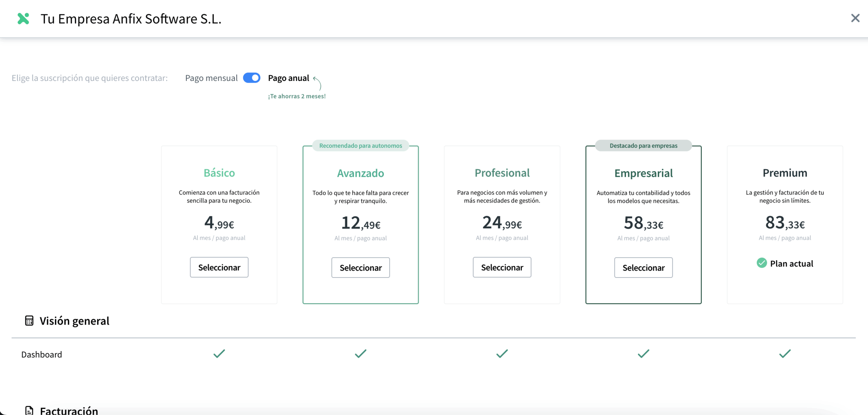Click Dashboard checkmark under Empresarial column
The height and width of the screenshot is (415, 868).
coord(643,354)
